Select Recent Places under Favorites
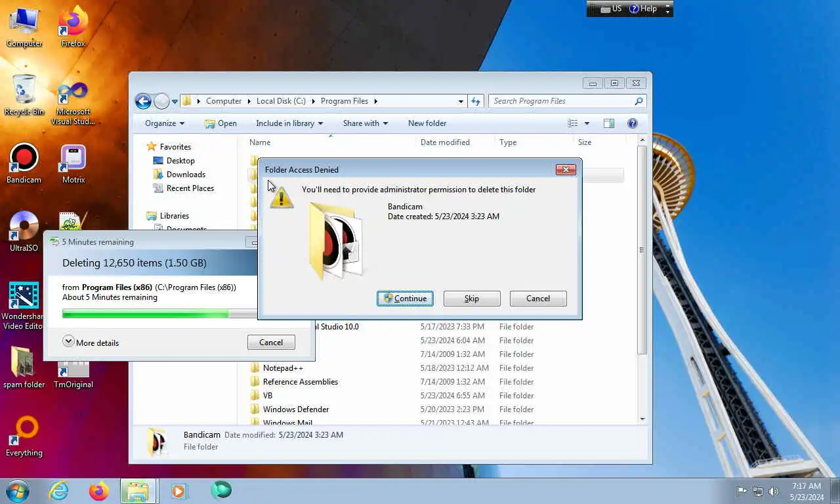 183,188
